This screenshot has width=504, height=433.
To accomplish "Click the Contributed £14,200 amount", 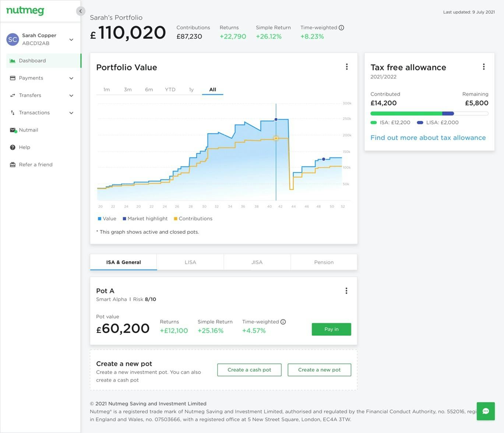I will 384,103.
